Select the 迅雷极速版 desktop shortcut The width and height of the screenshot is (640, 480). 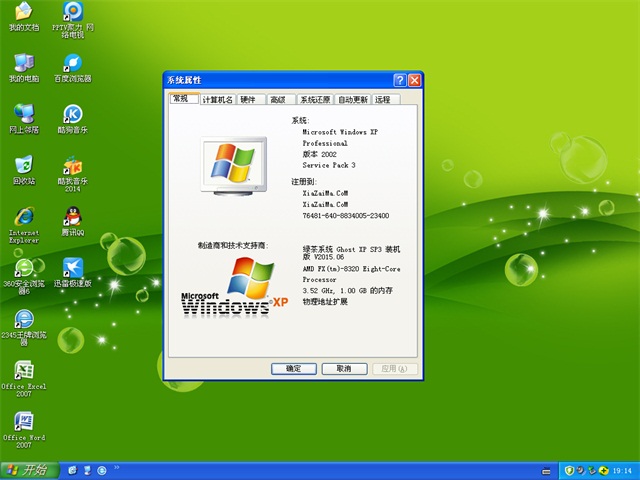[72, 268]
